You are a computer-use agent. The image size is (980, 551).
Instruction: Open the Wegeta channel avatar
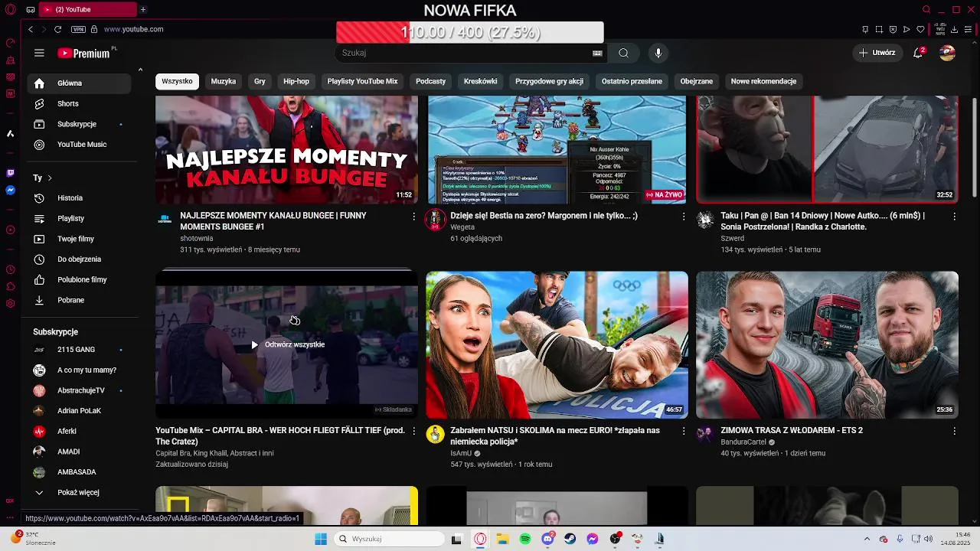[435, 220]
